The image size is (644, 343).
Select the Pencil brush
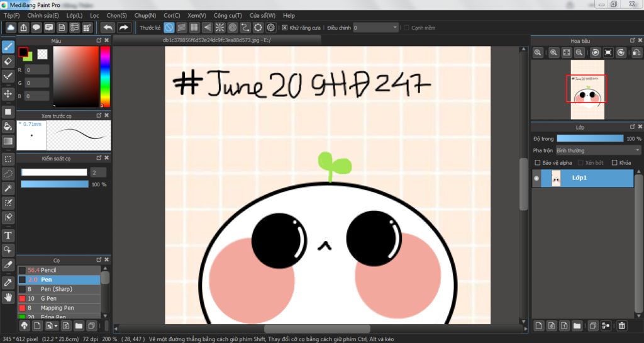coord(59,270)
